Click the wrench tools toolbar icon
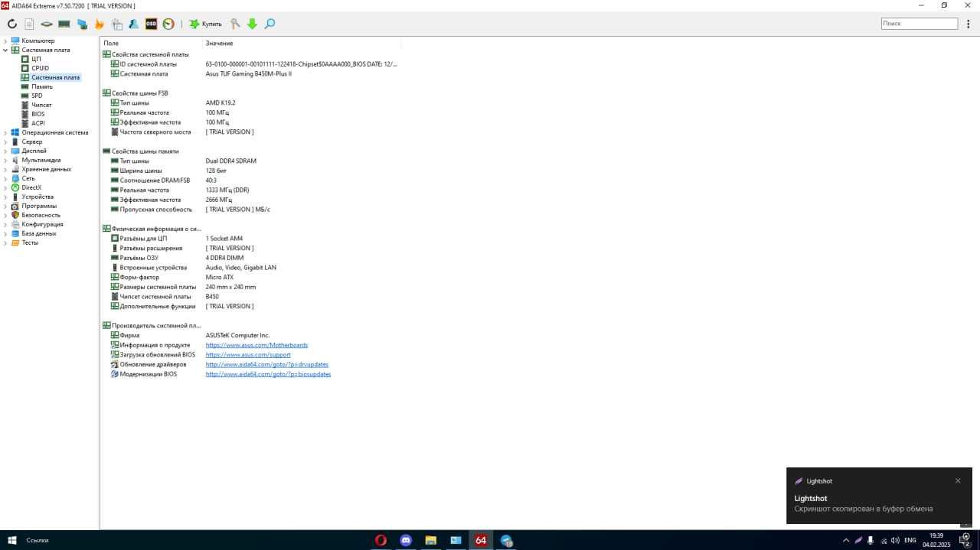This screenshot has height=550, width=980. pyautogui.click(x=235, y=24)
